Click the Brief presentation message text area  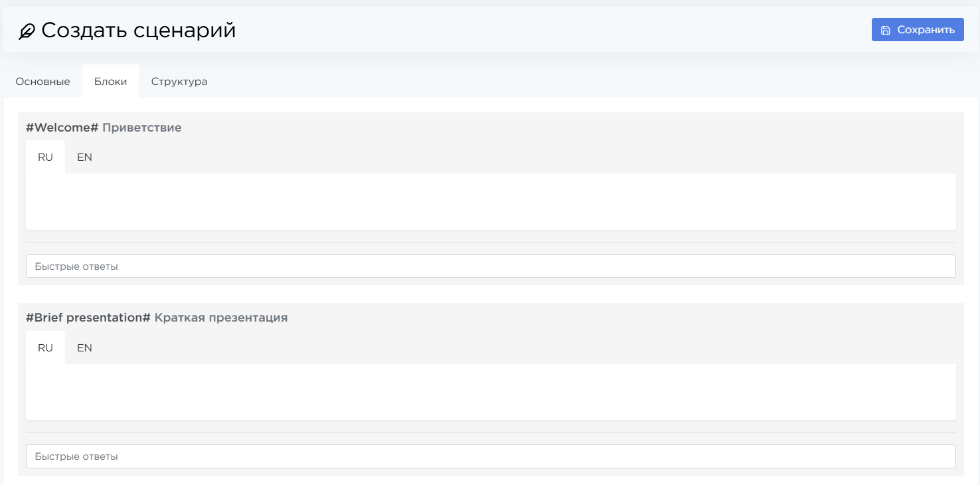[x=490, y=391]
